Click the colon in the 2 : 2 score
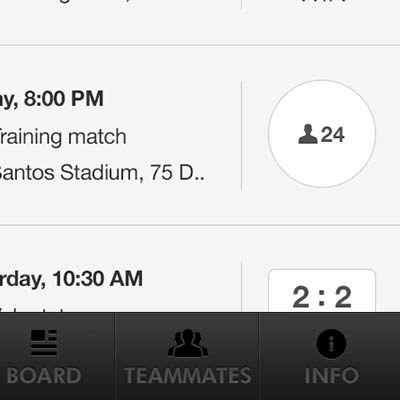Screen dimensions: 400x400 [x=322, y=298]
